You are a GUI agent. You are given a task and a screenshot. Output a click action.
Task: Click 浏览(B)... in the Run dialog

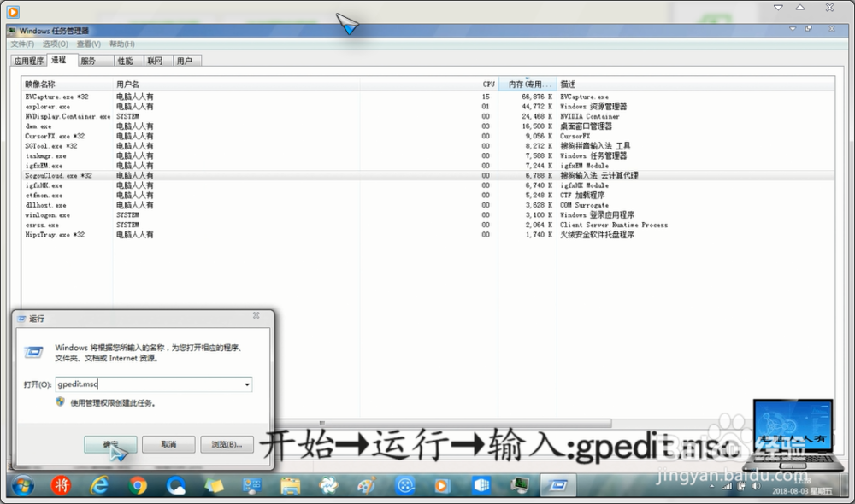coord(227,444)
